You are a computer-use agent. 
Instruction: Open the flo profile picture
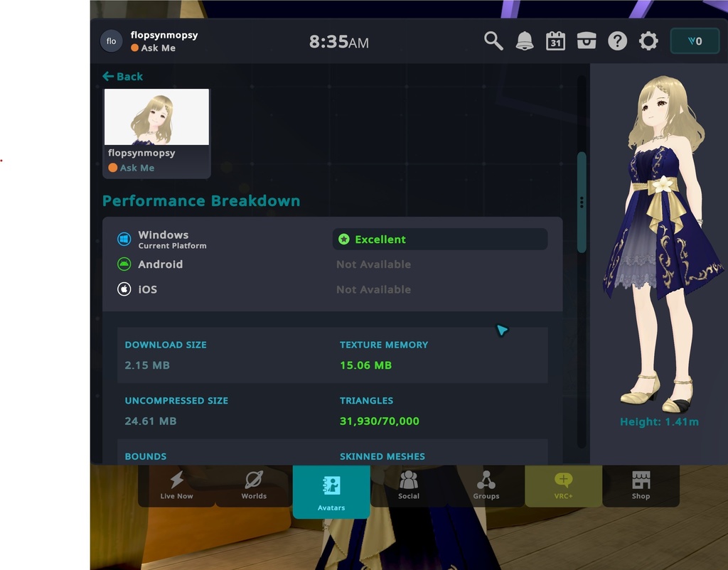tap(111, 41)
